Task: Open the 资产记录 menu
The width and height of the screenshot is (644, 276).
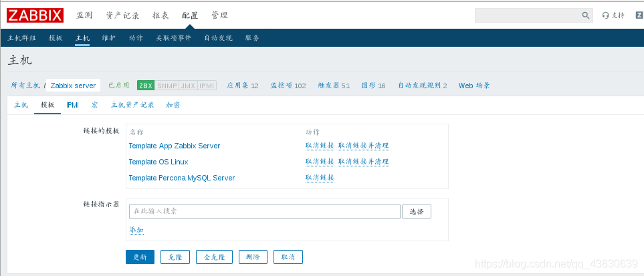Action: click(x=122, y=15)
